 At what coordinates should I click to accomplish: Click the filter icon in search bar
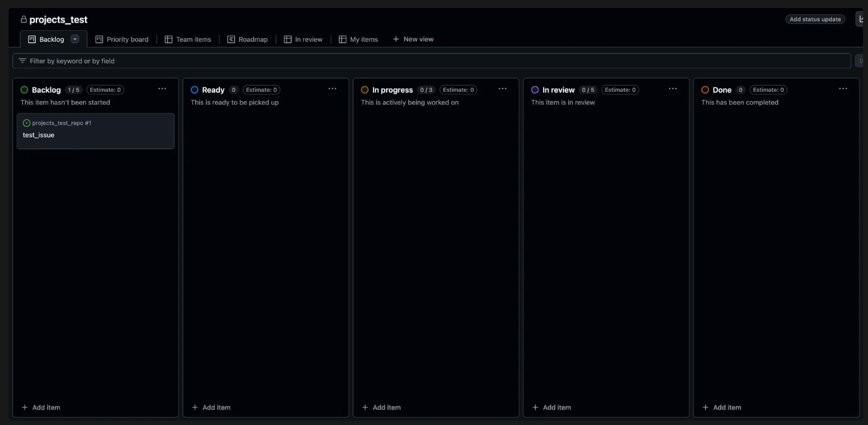[x=23, y=61]
